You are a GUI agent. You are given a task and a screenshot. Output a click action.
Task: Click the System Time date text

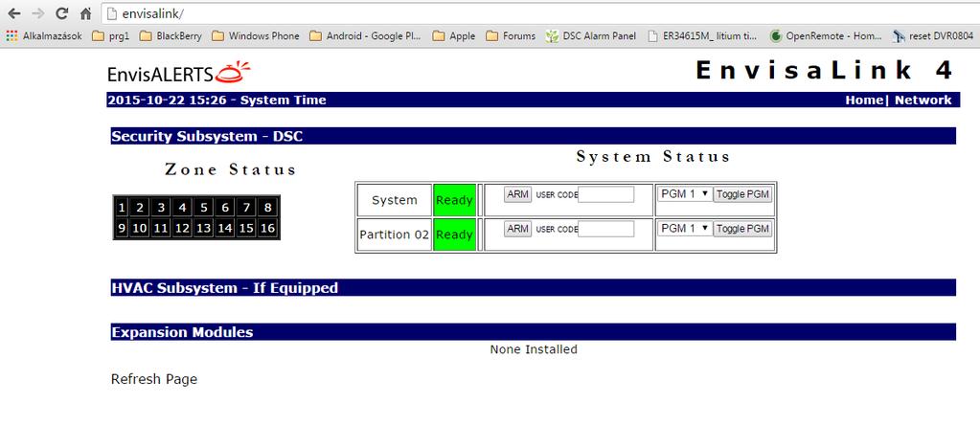coord(217,100)
